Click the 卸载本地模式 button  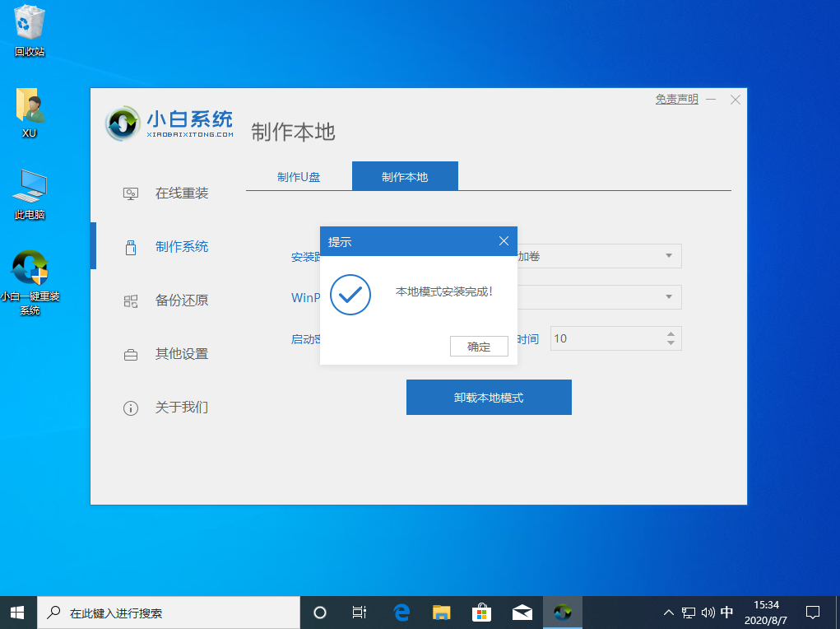click(x=489, y=398)
